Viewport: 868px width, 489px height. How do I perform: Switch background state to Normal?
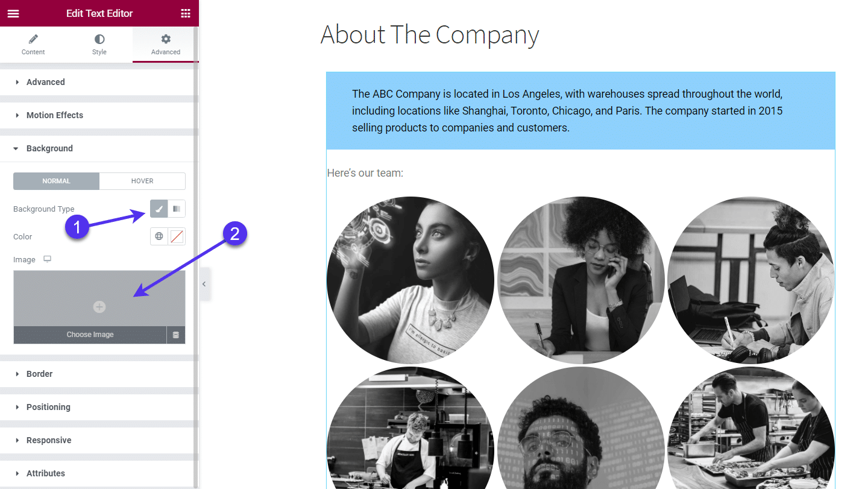(x=56, y=181)
